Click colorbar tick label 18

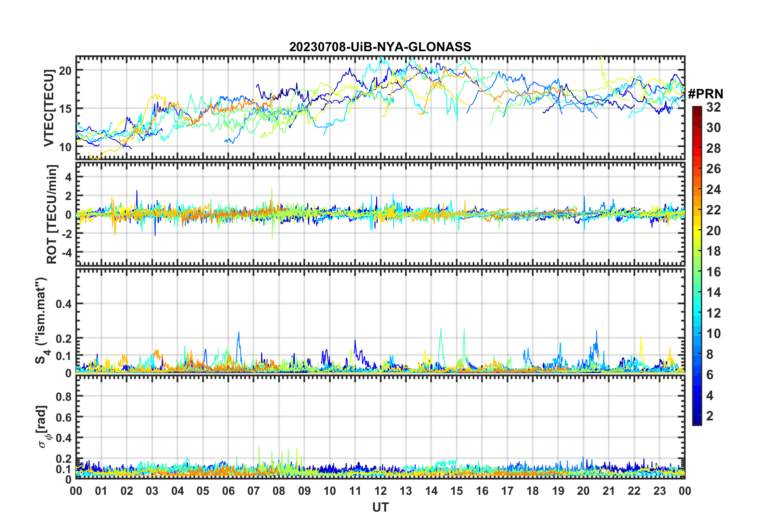click(713, 251)
